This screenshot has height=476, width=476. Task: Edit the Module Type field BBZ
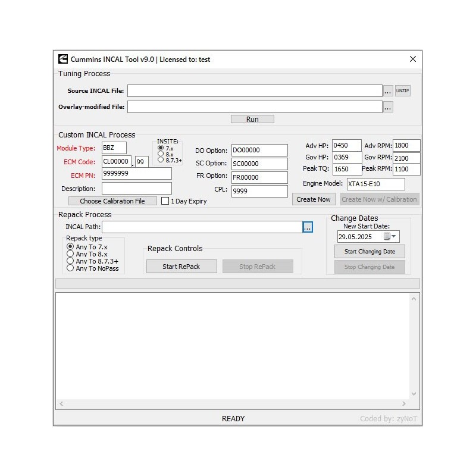114,148
